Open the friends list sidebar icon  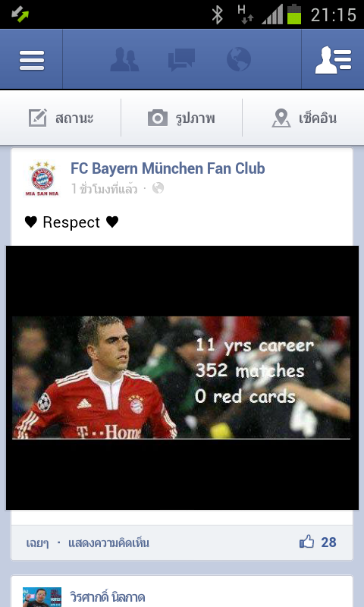pos(333,60)
